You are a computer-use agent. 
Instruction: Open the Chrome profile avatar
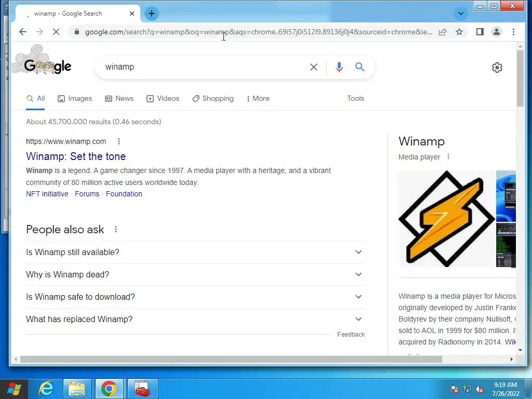(x=496, y=32)
